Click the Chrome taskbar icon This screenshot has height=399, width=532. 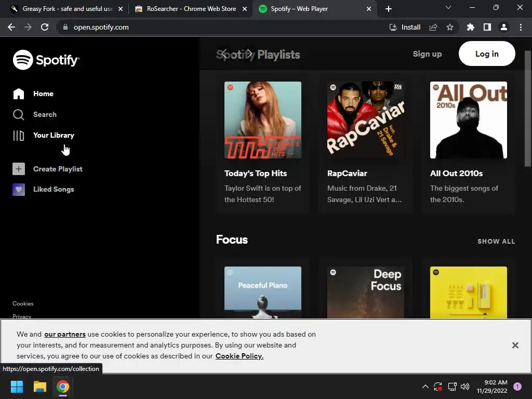63,387
